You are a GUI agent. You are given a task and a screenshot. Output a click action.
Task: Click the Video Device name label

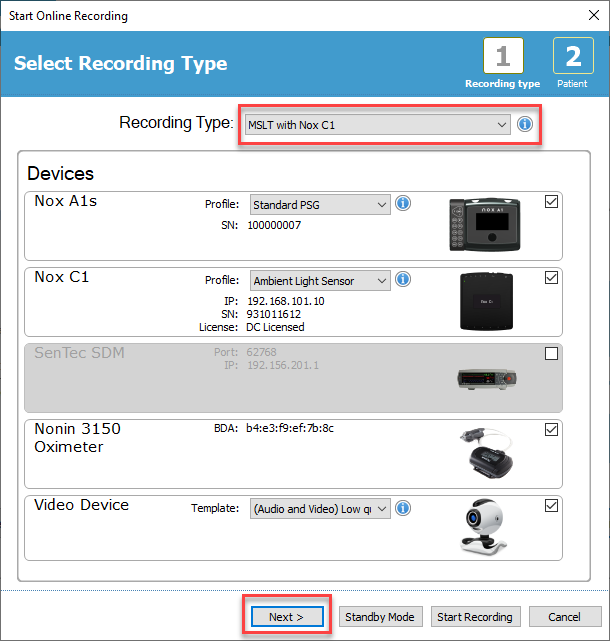click(x=81, y=505)
